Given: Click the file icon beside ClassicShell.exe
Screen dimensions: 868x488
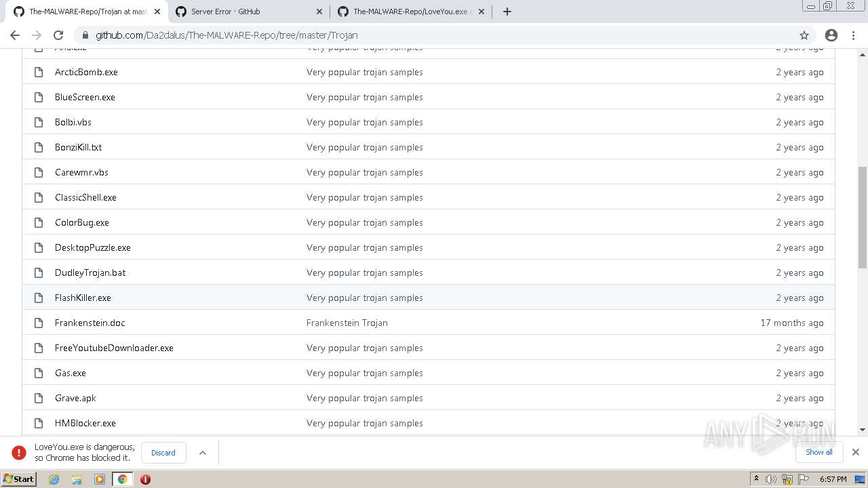Looking at the screenshot, I should coord(39,197).
